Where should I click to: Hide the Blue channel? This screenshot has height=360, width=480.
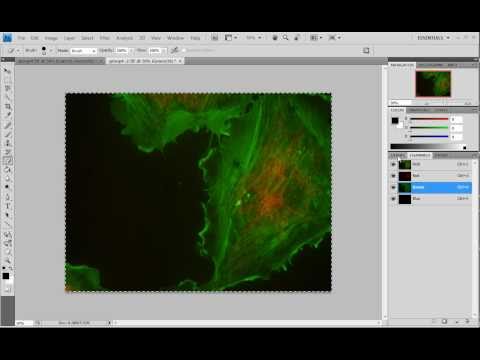click(x=393, y=199)
